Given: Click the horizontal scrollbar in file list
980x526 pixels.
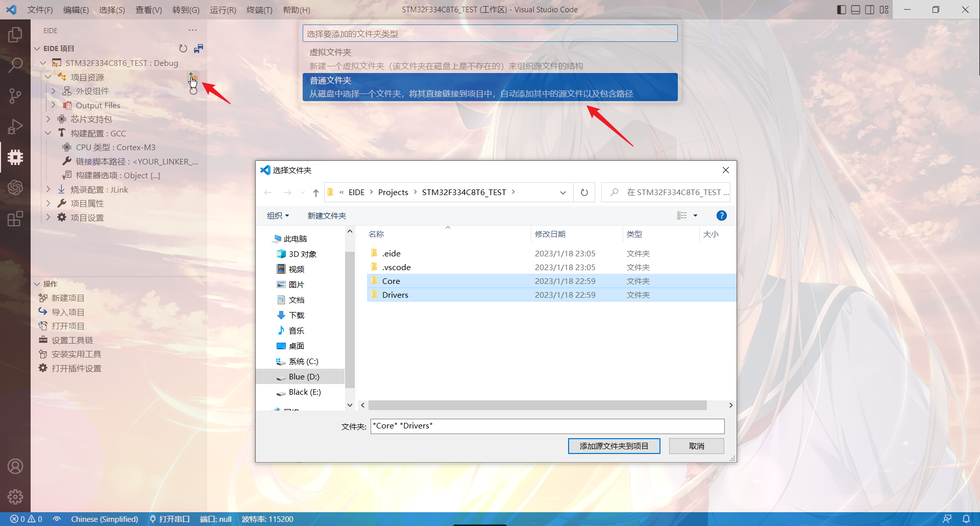Looking at the screenshot, I should coord(537,405).
